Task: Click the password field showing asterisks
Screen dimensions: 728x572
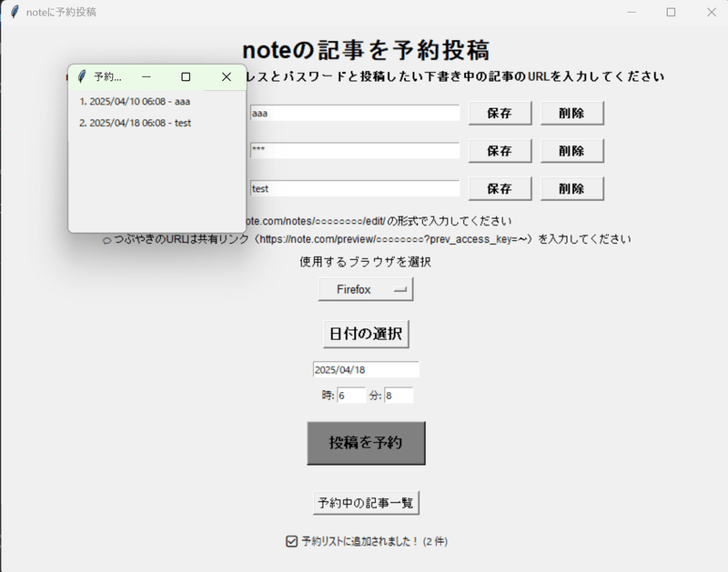Action: pos(355,150)
